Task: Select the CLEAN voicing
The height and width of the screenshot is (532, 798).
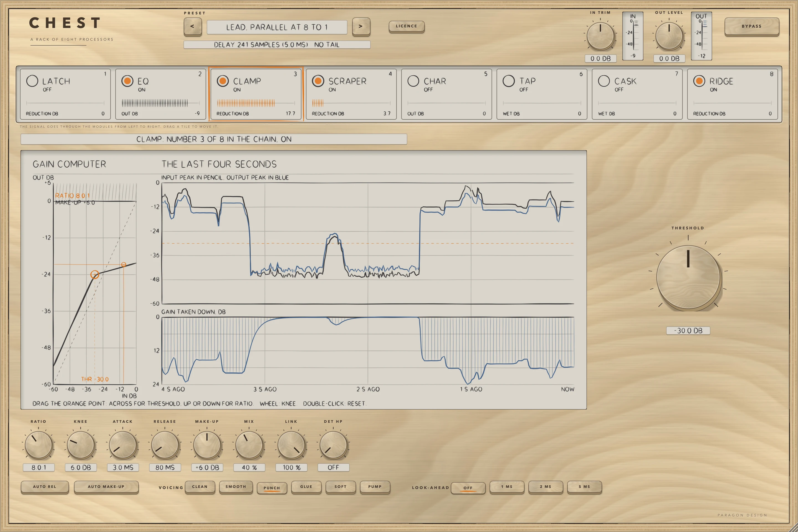Action: [200, 487]
